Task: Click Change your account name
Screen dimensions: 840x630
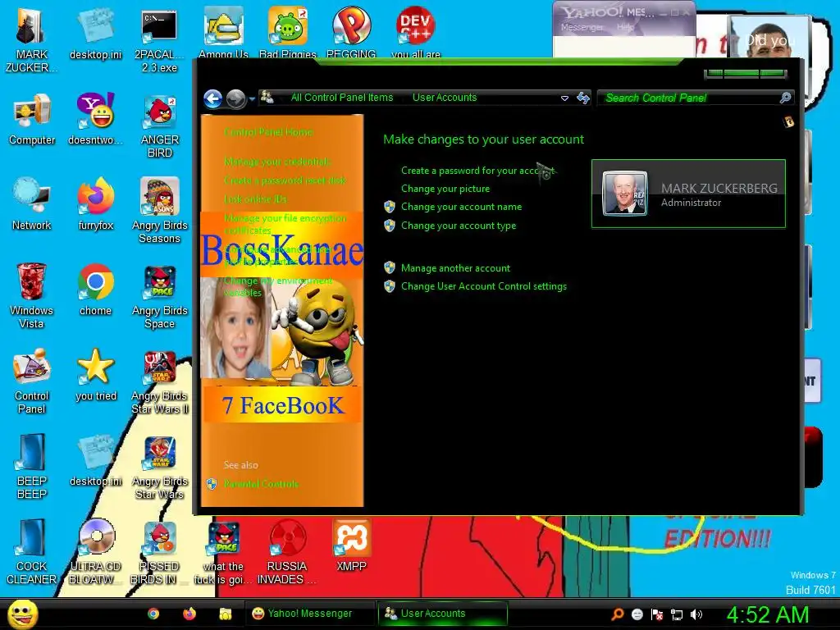Action: [x=461, y=207]
